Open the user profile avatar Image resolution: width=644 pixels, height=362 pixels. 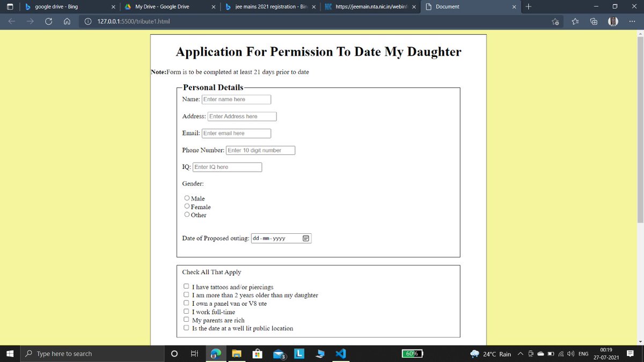tap(613, 22)
